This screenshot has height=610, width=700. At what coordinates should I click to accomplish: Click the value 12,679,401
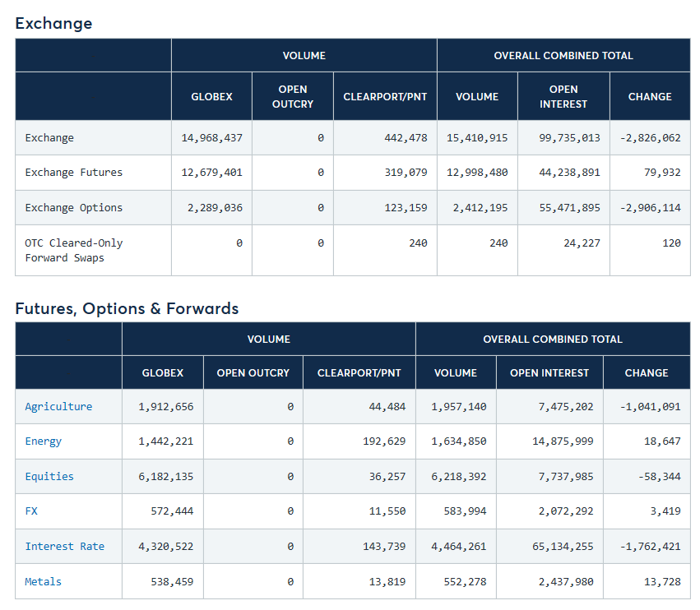(x=211, y=173)
